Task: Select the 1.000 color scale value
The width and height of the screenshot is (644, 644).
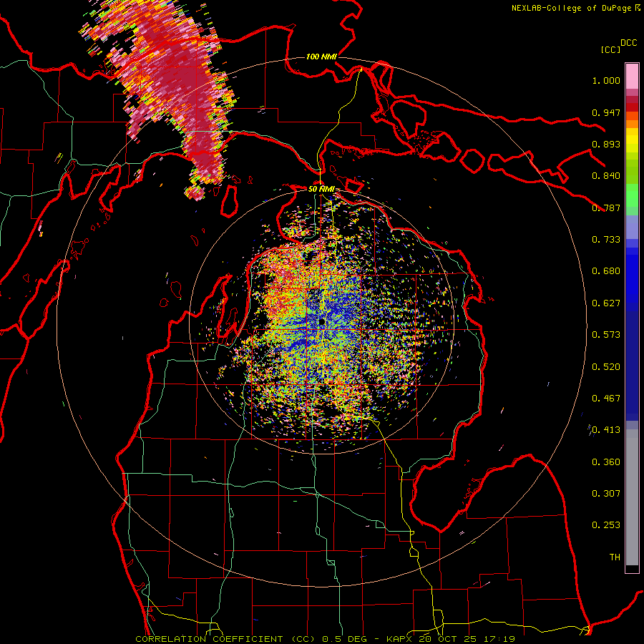Action: tap(606, 80)
